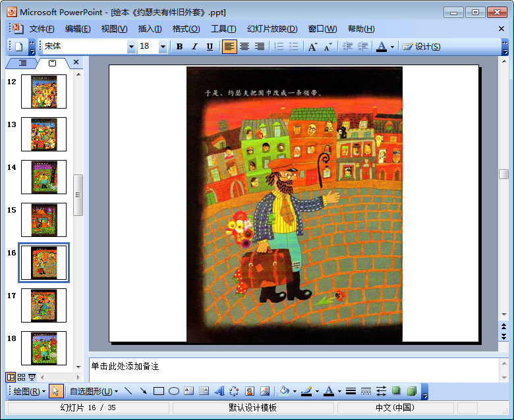This screenshot has height=420, width=514.
Task: Apply Fill Color paint bucket
Action: [285, 391]
